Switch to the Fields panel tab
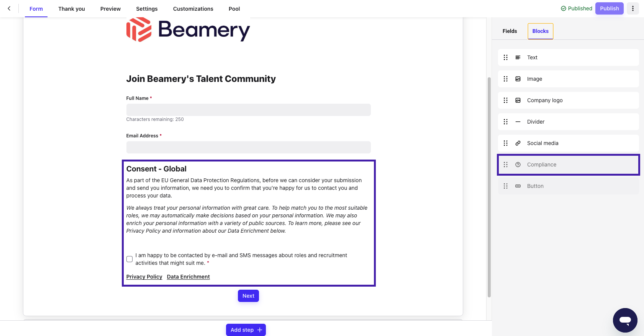The height and width of the screenshot is (336, 644). pyautogui.click(x=510, y=31)
